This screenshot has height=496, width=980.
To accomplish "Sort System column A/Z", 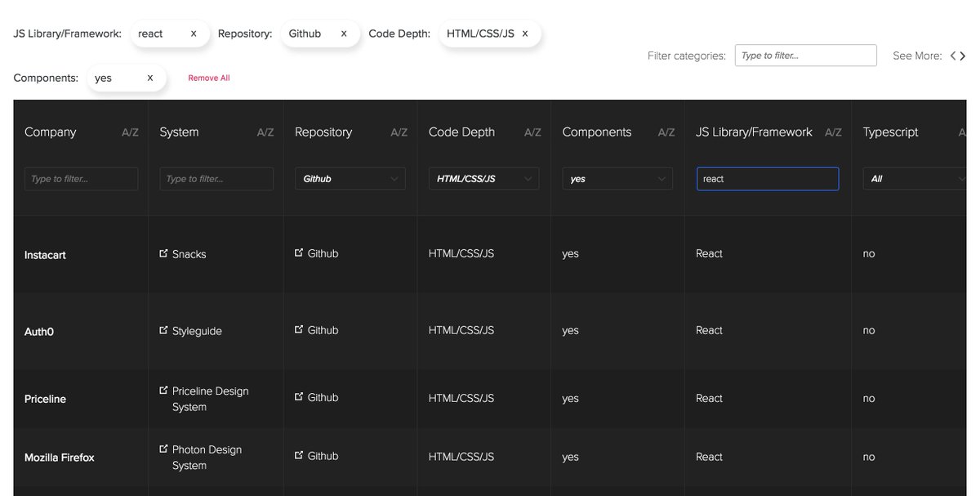I will (265, 132).
